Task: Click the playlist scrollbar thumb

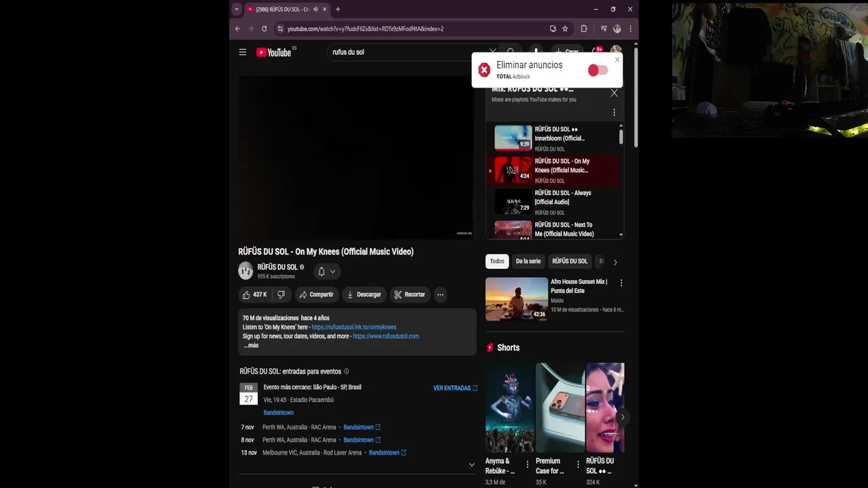Action: (x=620, y=136)
